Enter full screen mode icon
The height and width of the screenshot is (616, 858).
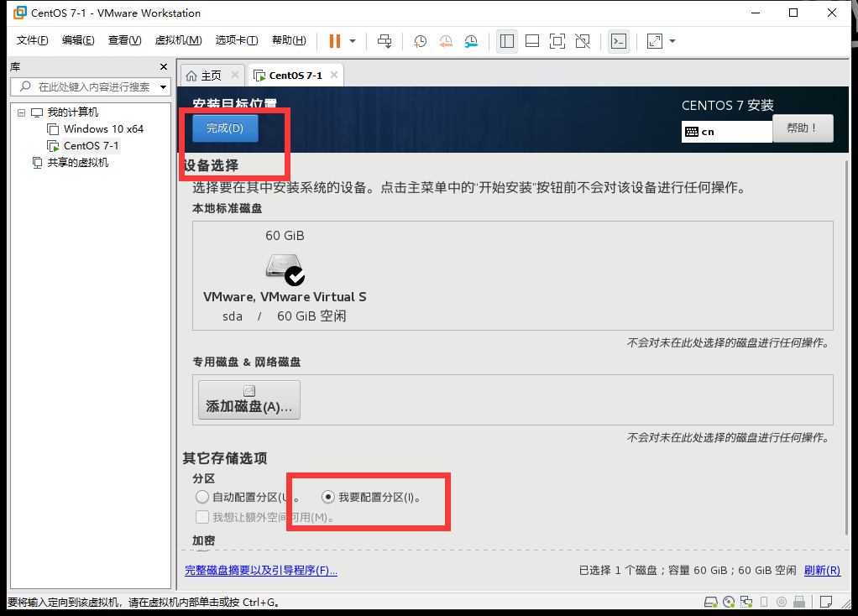click(x=557, y=41)
